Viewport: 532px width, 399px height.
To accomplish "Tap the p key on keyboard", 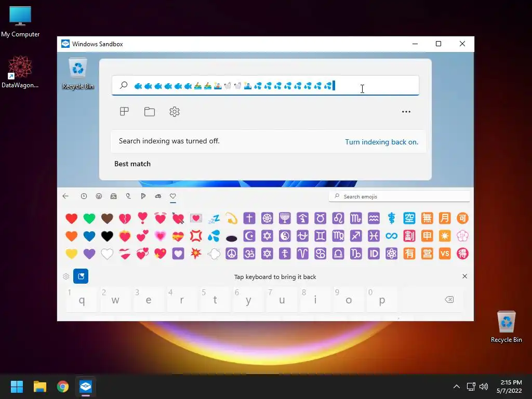I will pyautogui.click(x=382, y=300).
